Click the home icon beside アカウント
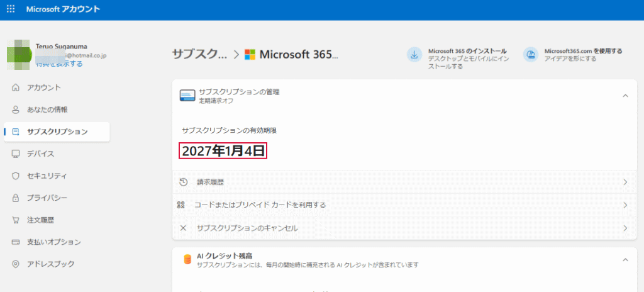 tap(16, 87)
